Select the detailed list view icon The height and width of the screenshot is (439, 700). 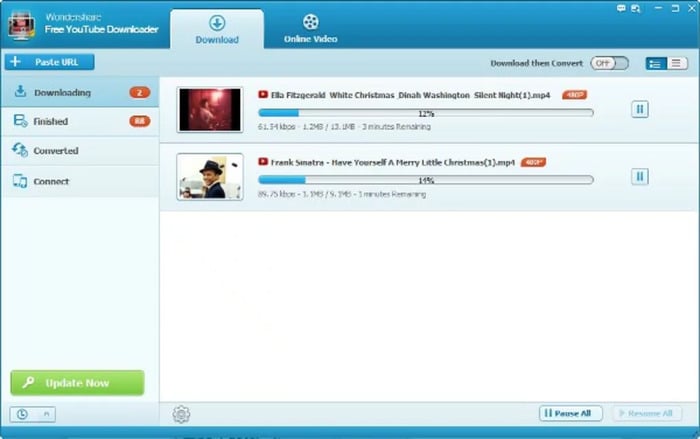pyautogui.click(x=656, y=63)
